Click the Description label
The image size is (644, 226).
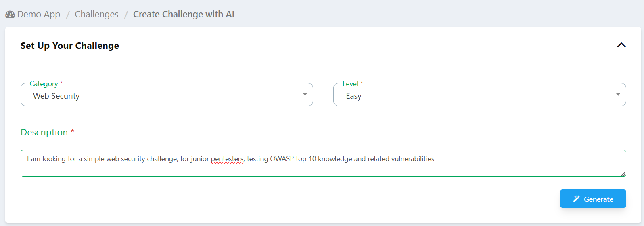pyautogui.click(x=44, y=132)
